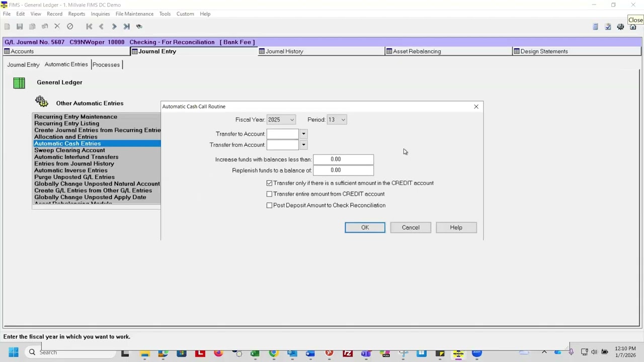Open FileZilla from the taskbar
Viewport: 644px width, 362px height.
[x=348, y=353]
